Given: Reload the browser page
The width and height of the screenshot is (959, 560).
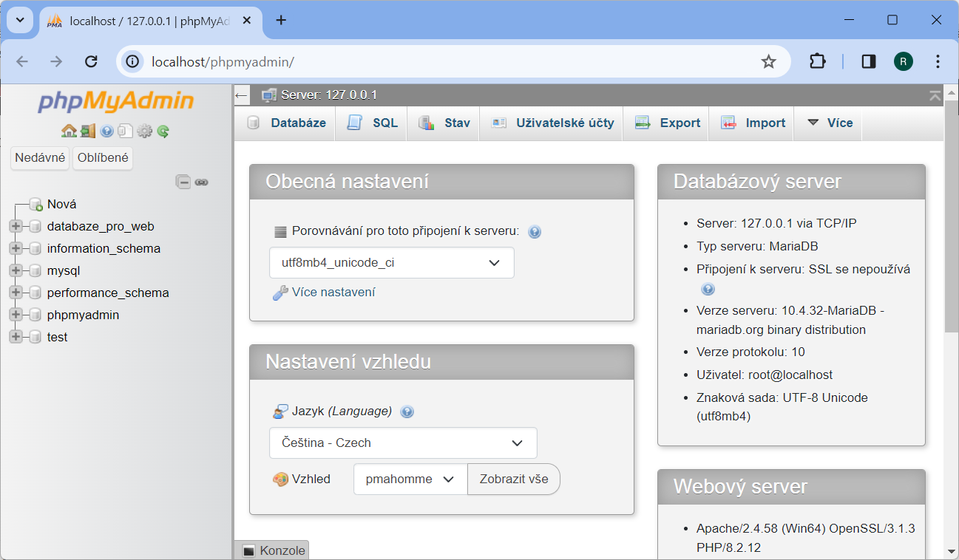Looking at the screenshot, I should [91, 61].
